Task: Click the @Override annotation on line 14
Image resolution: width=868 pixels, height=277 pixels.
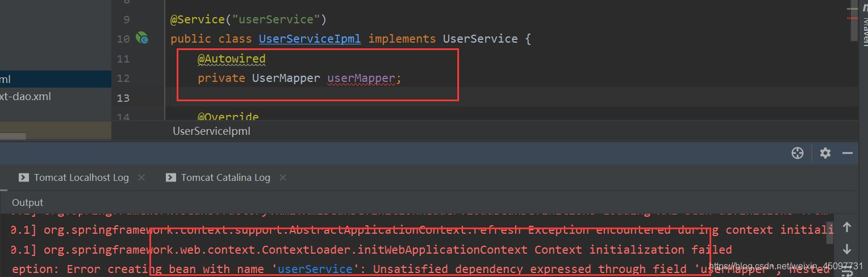Action: [228, 117]
